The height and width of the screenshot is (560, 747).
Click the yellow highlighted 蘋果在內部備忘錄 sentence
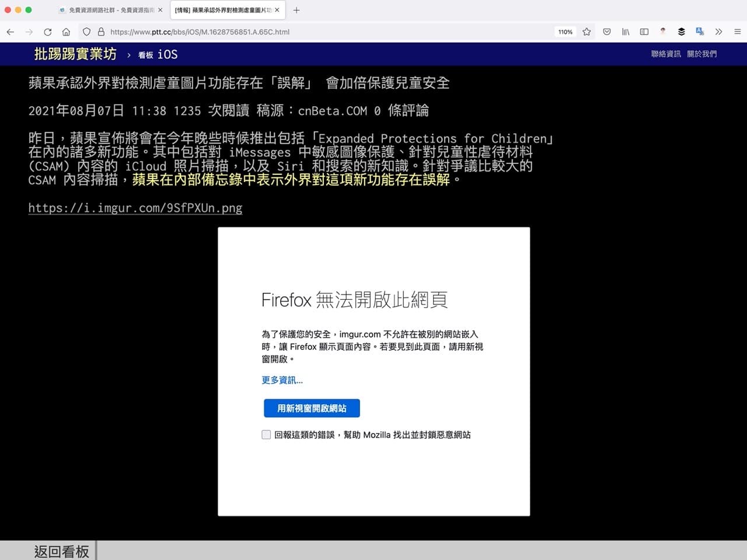tap(291, 180)
